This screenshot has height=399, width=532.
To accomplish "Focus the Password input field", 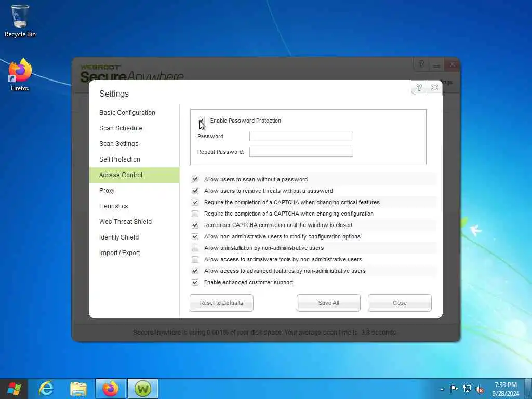I will pos(301,137).
